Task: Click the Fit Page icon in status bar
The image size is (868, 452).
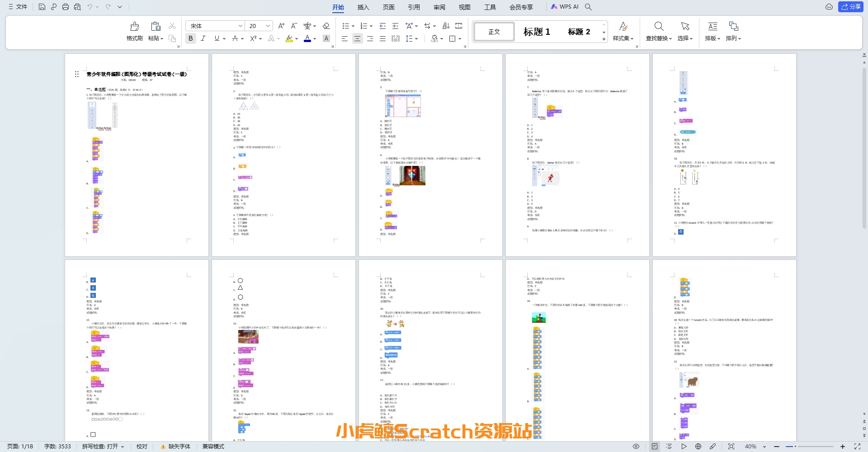Action: 731,447
